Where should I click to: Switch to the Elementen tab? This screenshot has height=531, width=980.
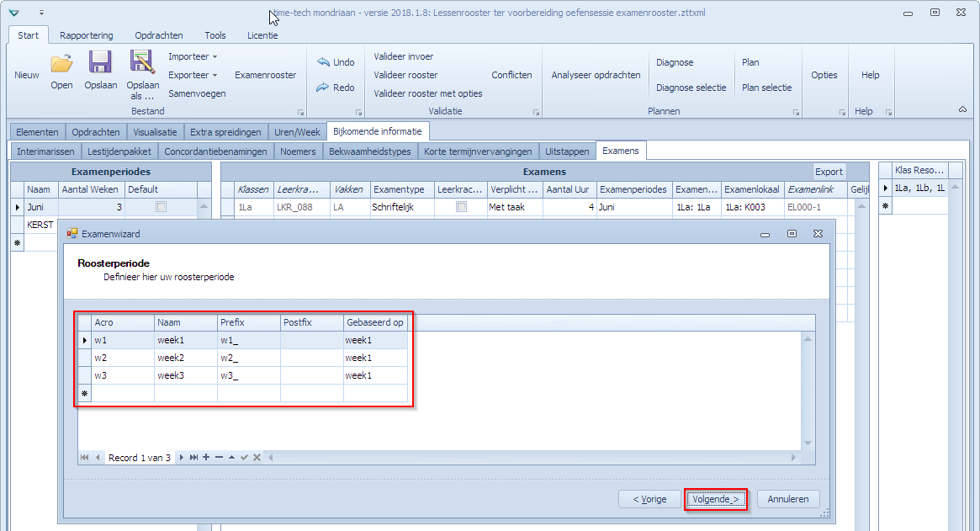(38, 132)
